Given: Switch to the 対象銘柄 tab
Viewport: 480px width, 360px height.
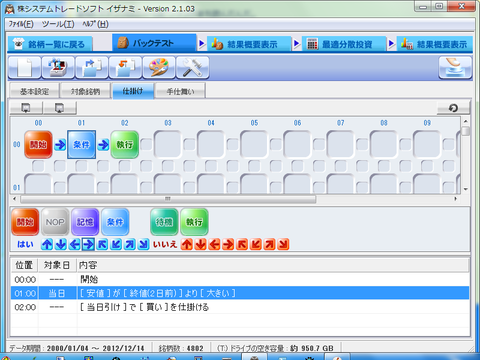Looking at the screenshot, I should click(85, 91).
